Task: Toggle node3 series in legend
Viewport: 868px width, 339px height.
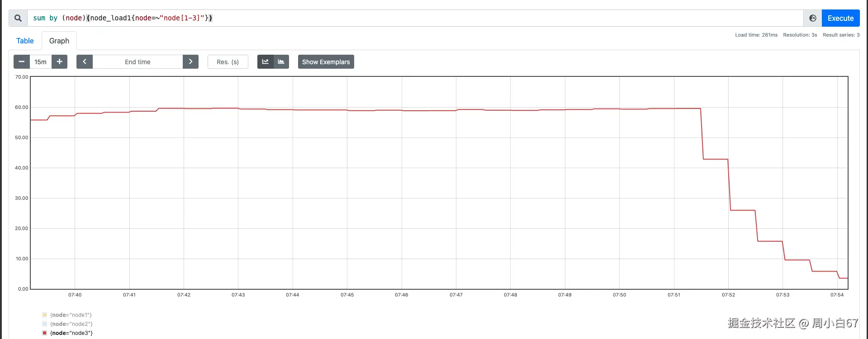Action: point(71,333)
